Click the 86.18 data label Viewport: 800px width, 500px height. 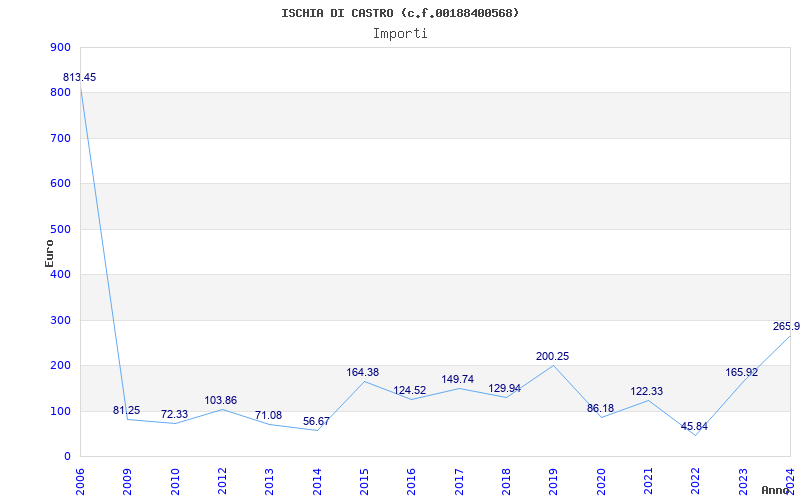600,409
